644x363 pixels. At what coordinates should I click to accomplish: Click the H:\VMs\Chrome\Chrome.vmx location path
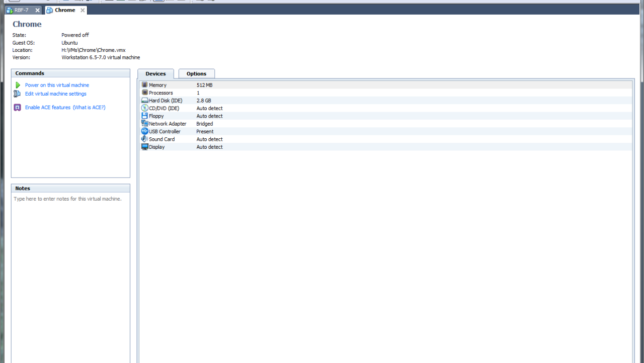coord(94,50)
